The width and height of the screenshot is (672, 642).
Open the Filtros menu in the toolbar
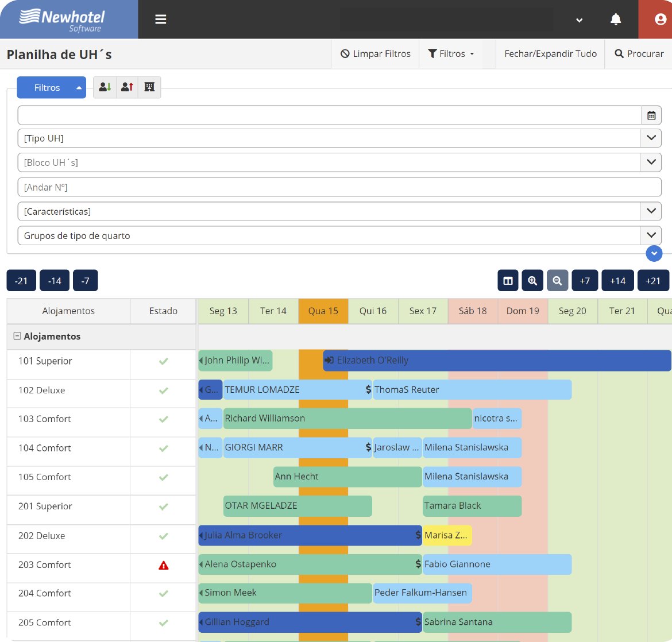click(451, 53)
